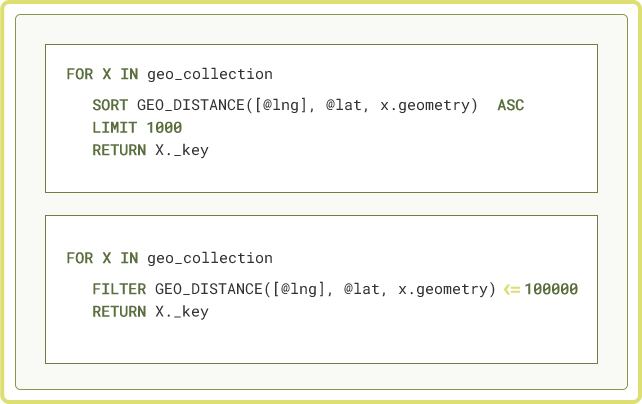
Task: Click the LIMIT keyword
Action: pos(115,128)
